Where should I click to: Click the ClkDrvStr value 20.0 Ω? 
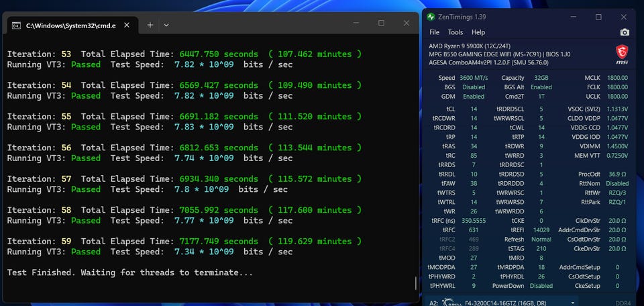[617, 221]
